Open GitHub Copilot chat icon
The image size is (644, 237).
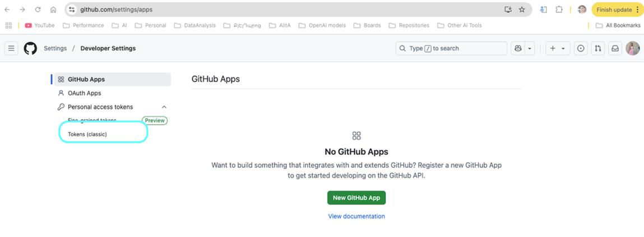517,48
